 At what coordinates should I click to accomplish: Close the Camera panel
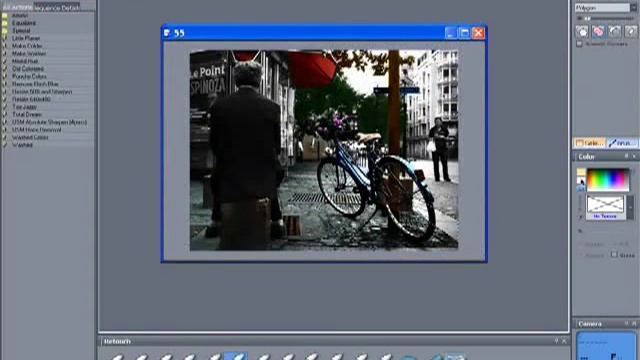[x=634, y=323]
